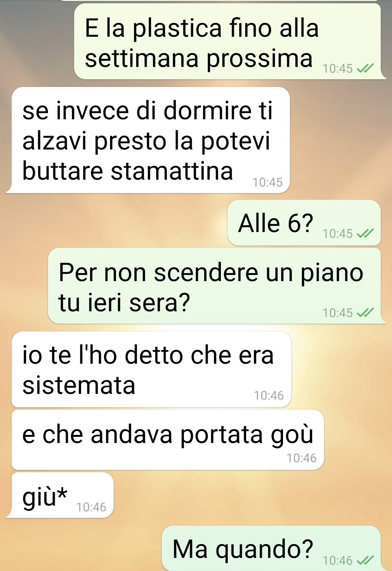Image resolution: width=392 pixels, height=571 pixels.
Task: Select the 'E la plastica fino alla' message bubble
Action: [227, 41]
